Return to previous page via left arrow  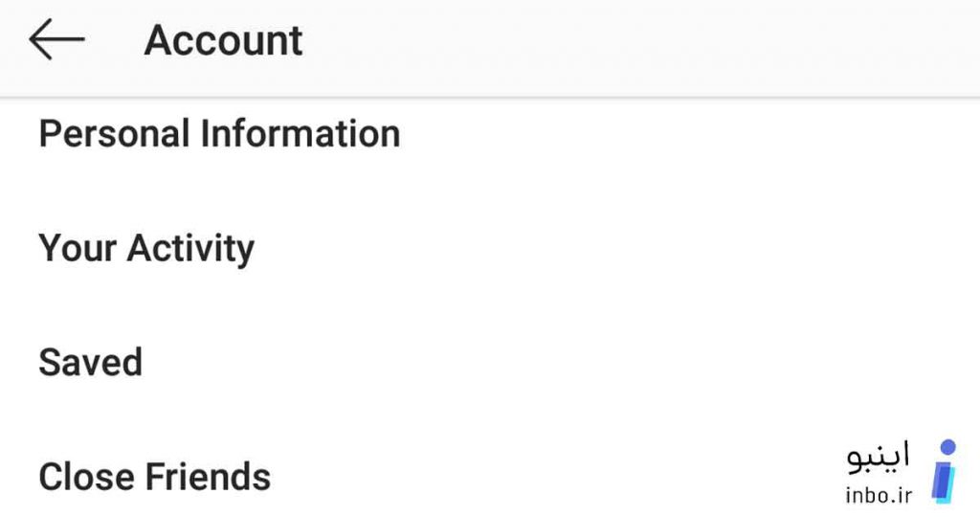tap(56, 38)
